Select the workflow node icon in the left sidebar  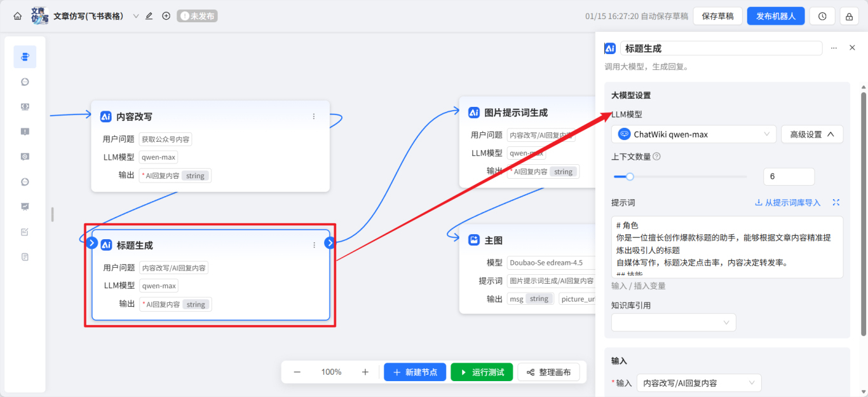pyautogui.click(x=25, y=56)
